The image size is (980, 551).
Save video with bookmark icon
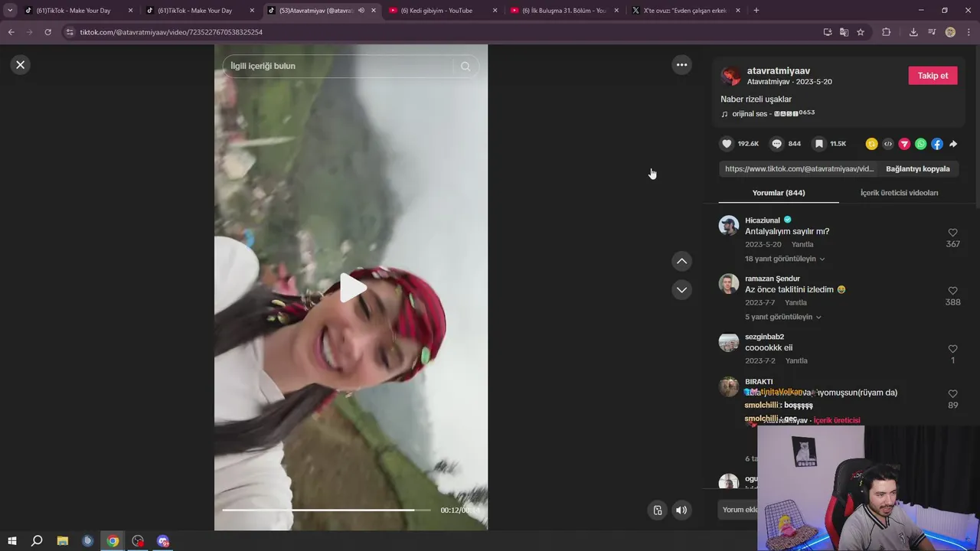coord(819,144)
